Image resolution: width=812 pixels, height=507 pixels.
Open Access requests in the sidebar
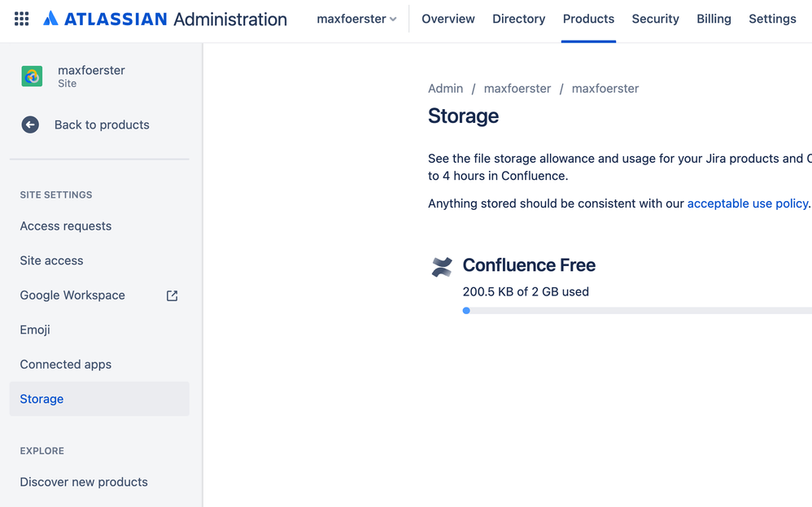99,226
